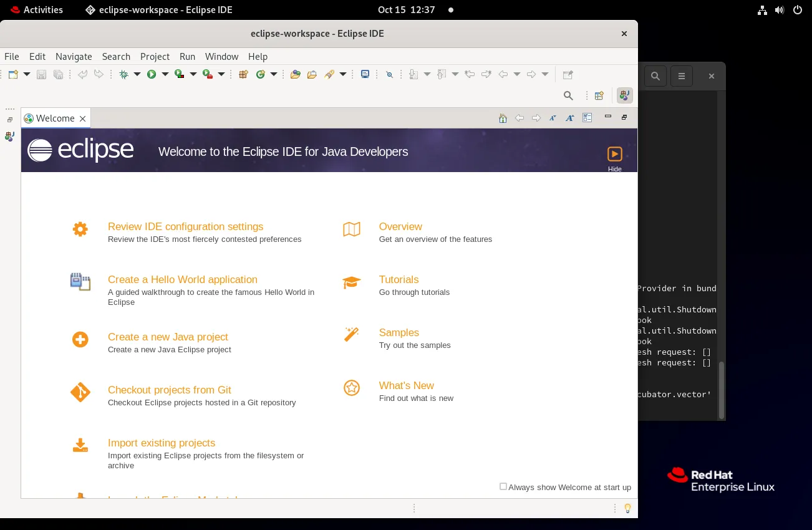
Task: Expand the Previous Annotation dropdown arrow
Action: coord(455,74)
